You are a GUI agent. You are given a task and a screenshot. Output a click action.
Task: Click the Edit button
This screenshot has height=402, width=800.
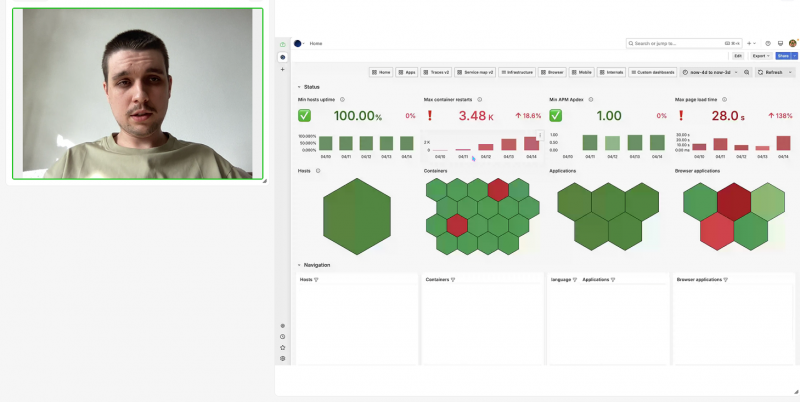[x=738, y=56]
